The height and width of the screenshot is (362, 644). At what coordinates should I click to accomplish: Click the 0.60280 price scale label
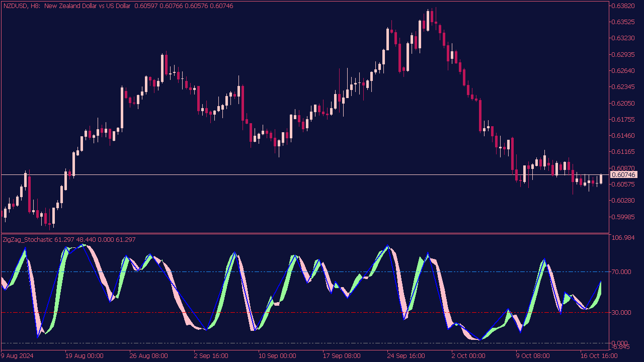point(623,201)
